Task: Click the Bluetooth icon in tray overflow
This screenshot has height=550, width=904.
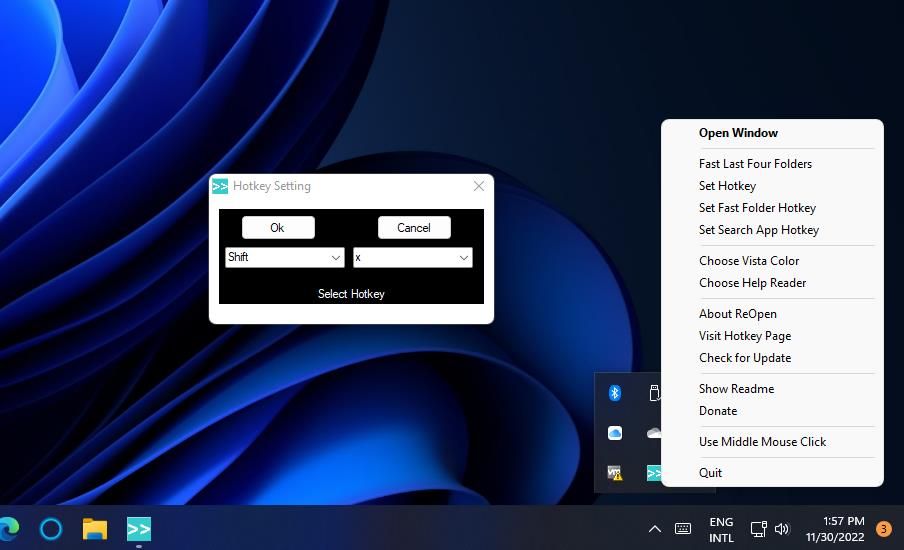Action: pos(615,393)
